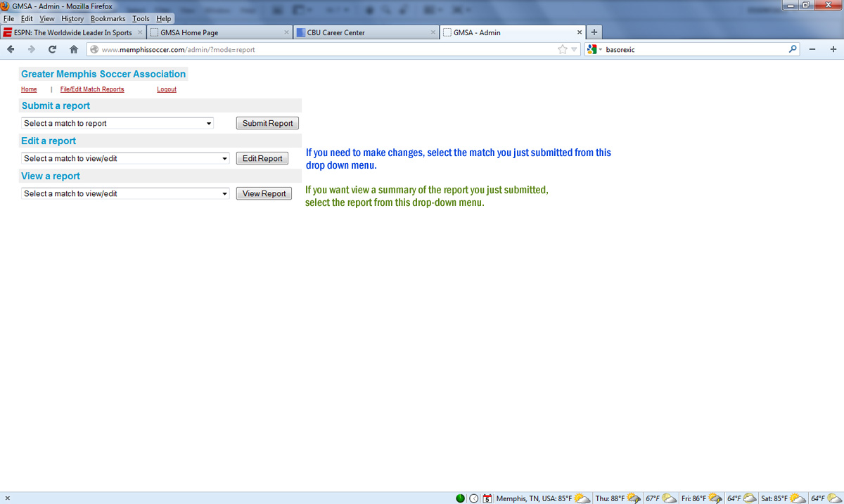Click the search magnifier icon in search box
This screenshot has width=844, height=504.
click(793, 49)
